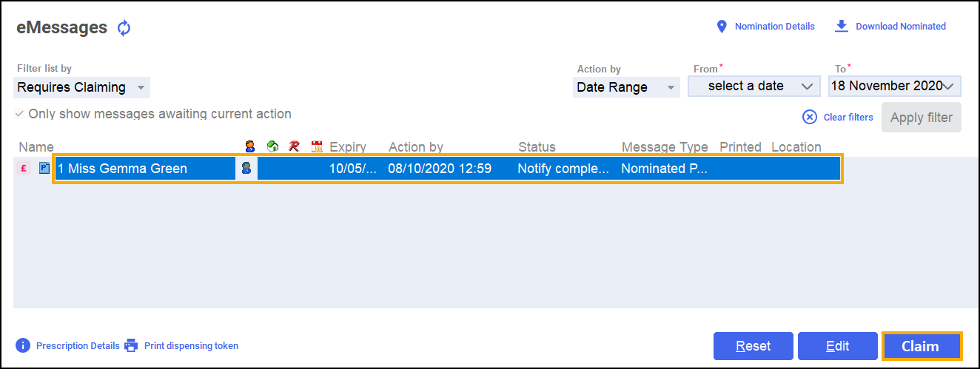The image size is (980, 369).
Task: Open the To date dropdown showing 18 November 2020
Action: pyautogui.click(x=894, y=87)
